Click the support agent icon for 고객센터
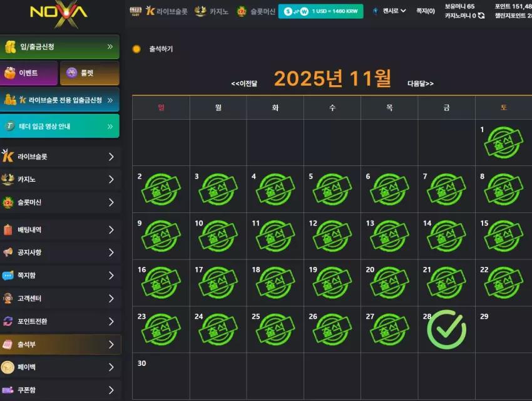 point(8,298)
